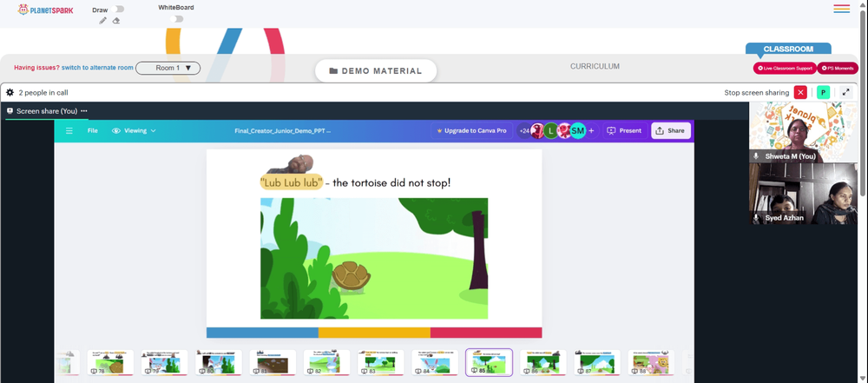Select slide thumbnail 78
868x383 pixels.
tap(111, 362)
